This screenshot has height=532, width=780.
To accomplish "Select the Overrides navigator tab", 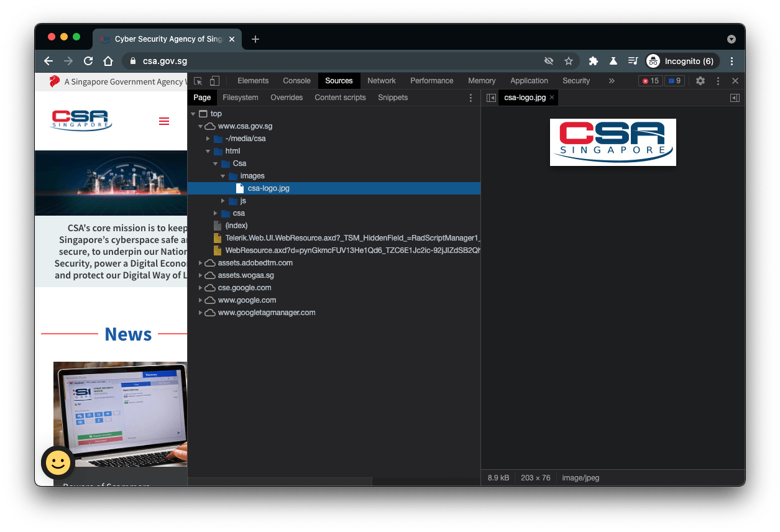I will (x=287, y=98).
